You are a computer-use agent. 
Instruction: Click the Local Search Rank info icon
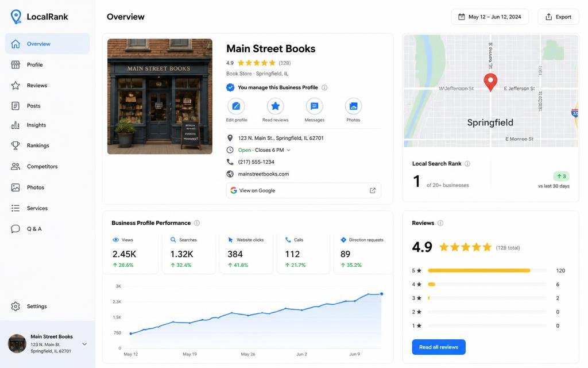[467, 164]
